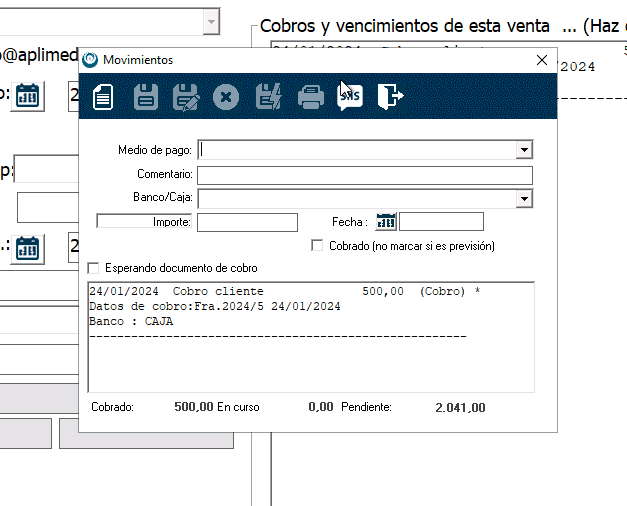Image resolution: width=627 pixels, height=506 pixels.
Task: Click the Importe amount field
Action: click(x=247, y=222)
